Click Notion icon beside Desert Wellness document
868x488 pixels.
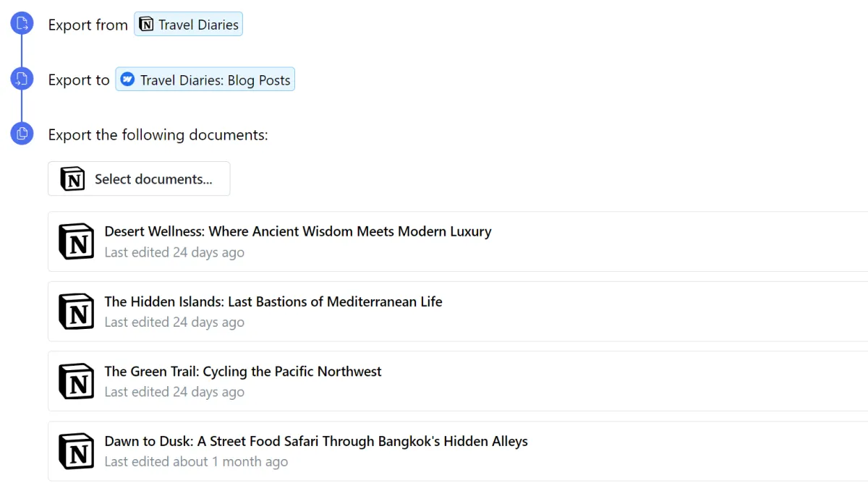click(x=76, y=241)
